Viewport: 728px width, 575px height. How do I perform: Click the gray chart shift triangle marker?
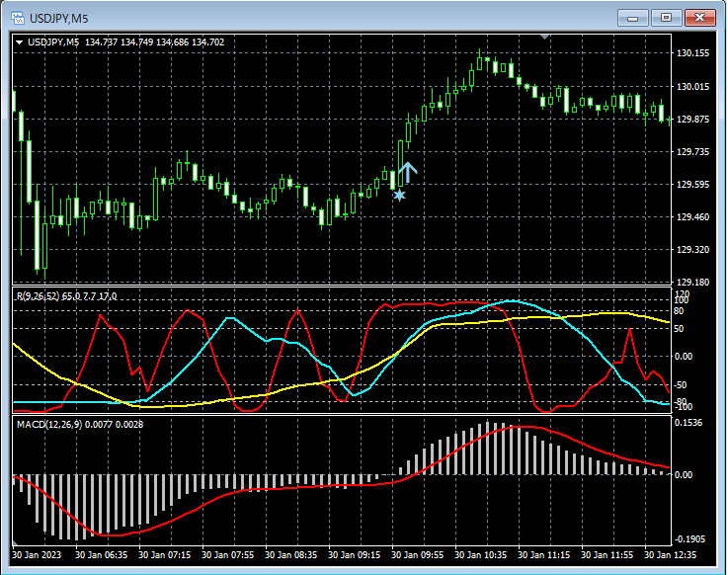click(544, 37)
